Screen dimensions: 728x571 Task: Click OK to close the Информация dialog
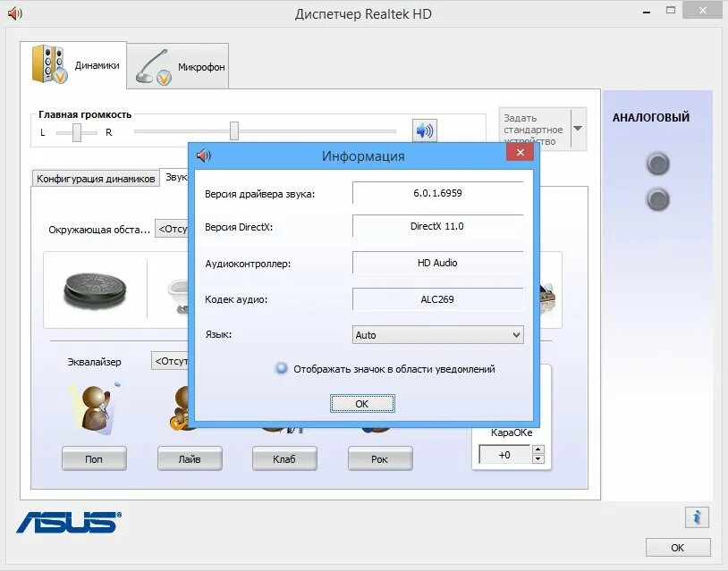coord(361,403)
